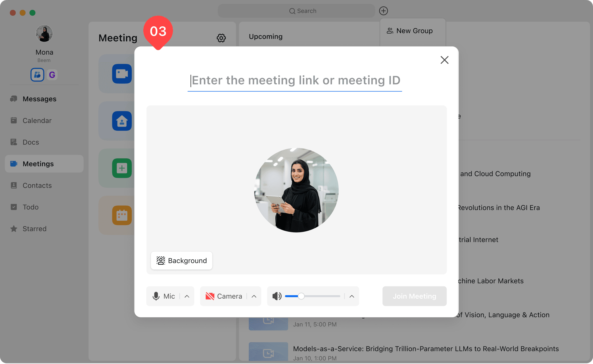The width and height of the screenshot is (593, 364).
Task: Open Messages in the sidebar
Action: click(39, 99)
